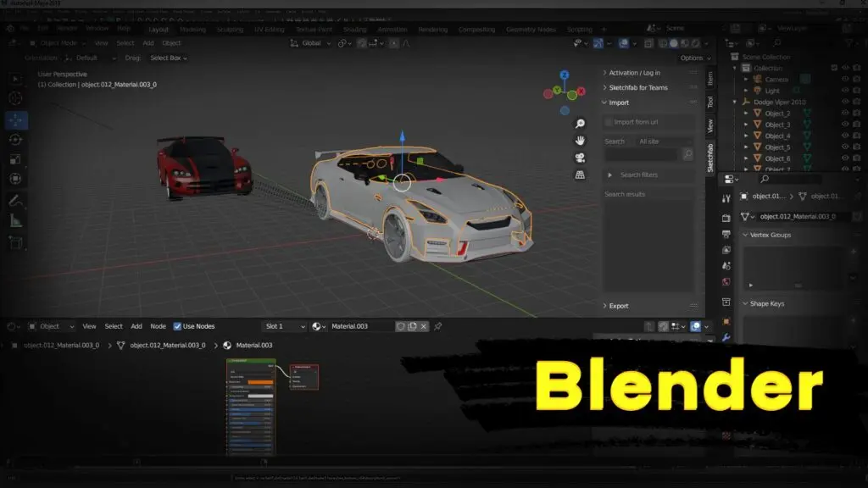Toggle the fake user shield for Material.003
The width and height of the screenshot is (868, 488).
click(x=400, y=326)
